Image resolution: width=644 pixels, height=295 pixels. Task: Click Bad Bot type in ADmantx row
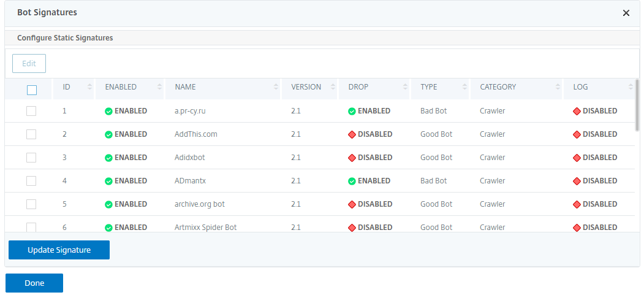pos(434,181)
